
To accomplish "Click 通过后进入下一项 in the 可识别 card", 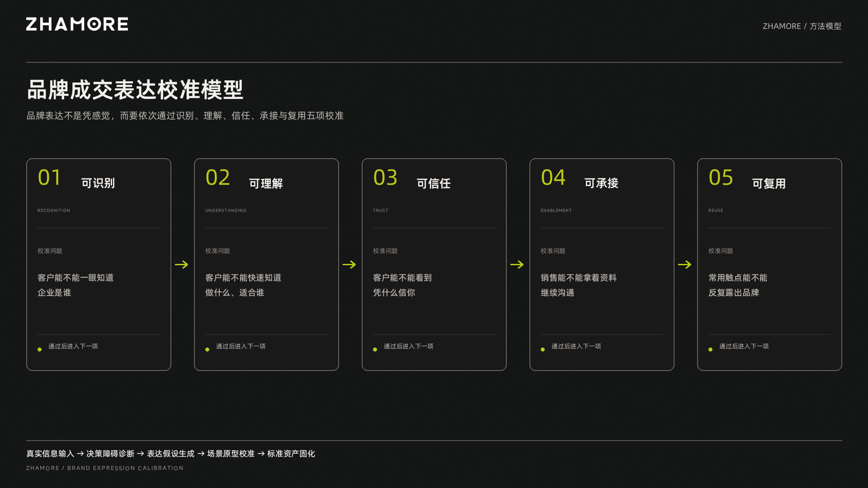I will (73, 346).
